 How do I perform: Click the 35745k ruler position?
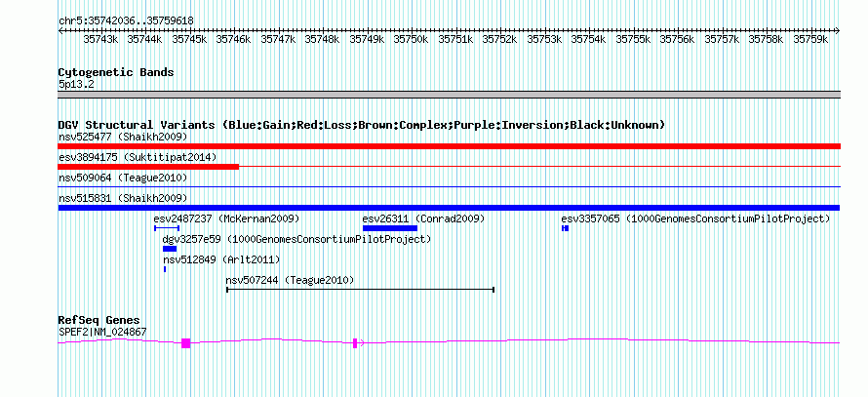click(189, 39)
